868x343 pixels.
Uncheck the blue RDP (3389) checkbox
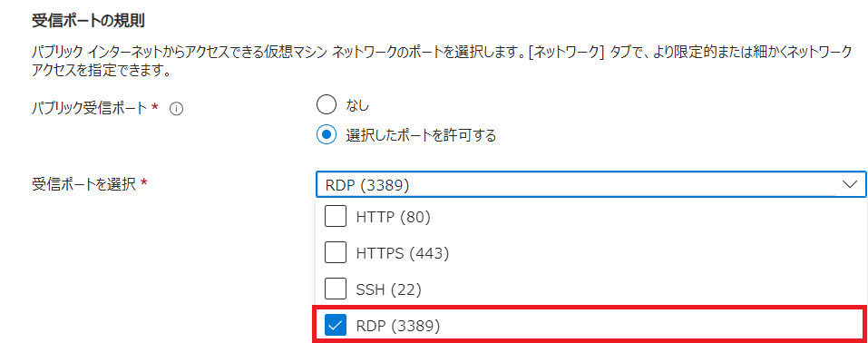click(336, 325)
